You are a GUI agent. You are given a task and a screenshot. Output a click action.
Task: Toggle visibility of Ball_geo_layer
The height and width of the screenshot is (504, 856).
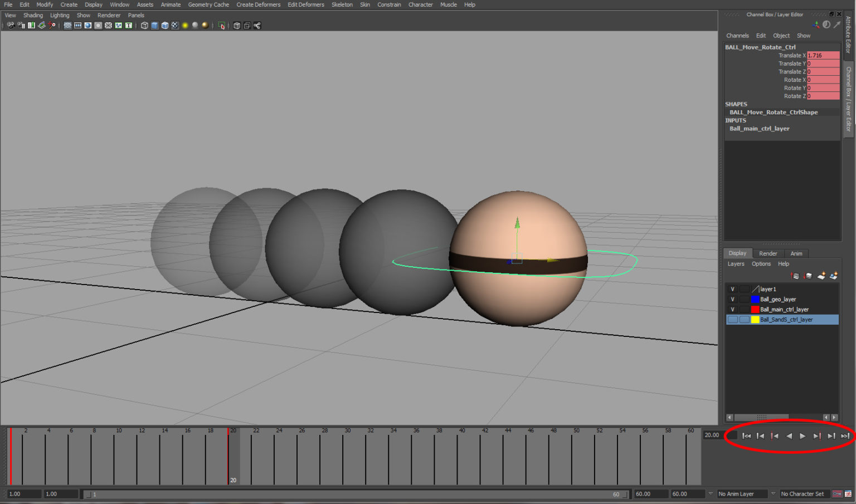pyautogui.click(x=733, y=300)
